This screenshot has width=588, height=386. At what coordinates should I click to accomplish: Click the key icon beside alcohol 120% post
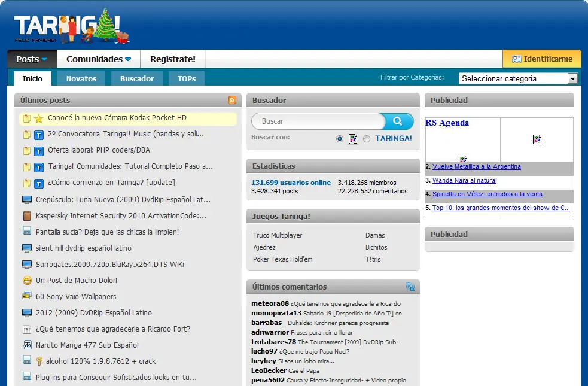coord(39,361)
